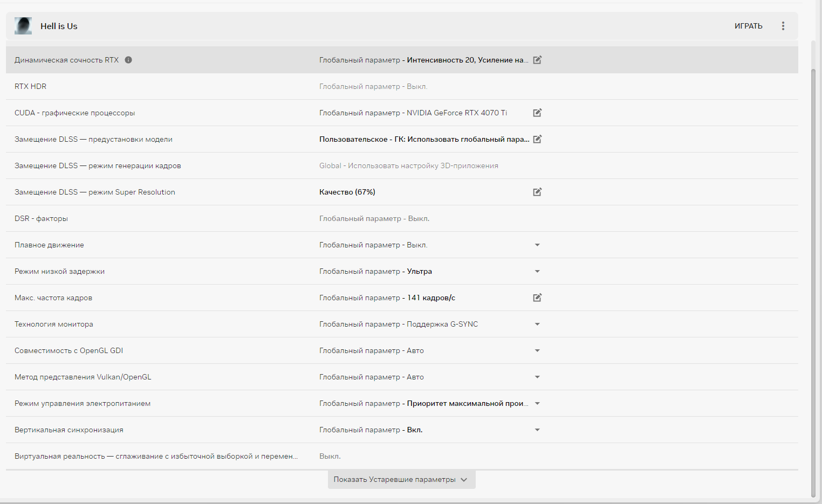Edit the Макс. частота кадров value
822x504 pixels.
click(x=537, y=298)
